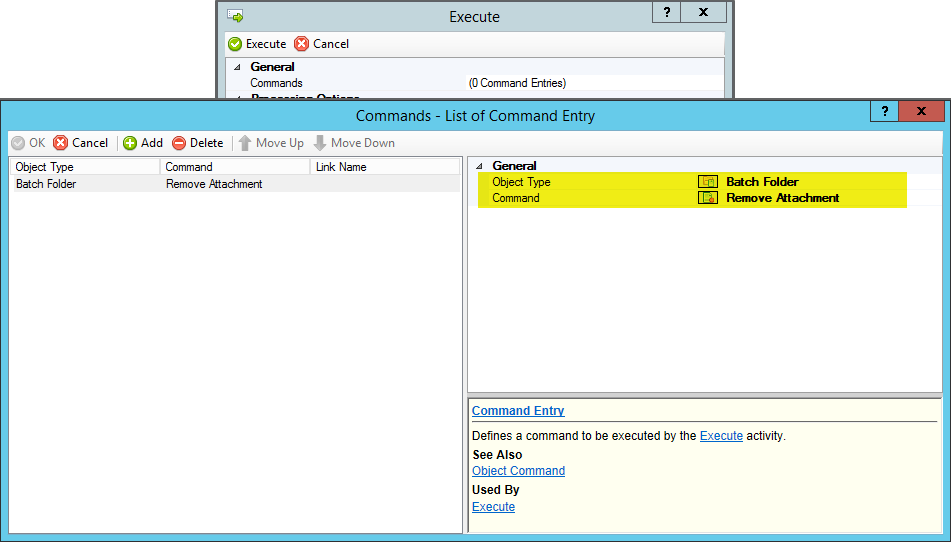Click the (0 Command Entries) value field

[x=596, y=83]
